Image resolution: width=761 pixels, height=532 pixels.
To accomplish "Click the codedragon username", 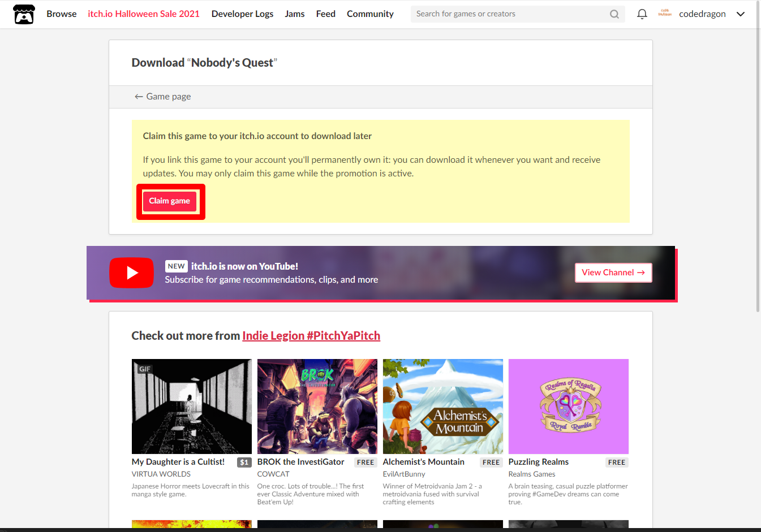I will pyautogui.click(x=702, y=14).
